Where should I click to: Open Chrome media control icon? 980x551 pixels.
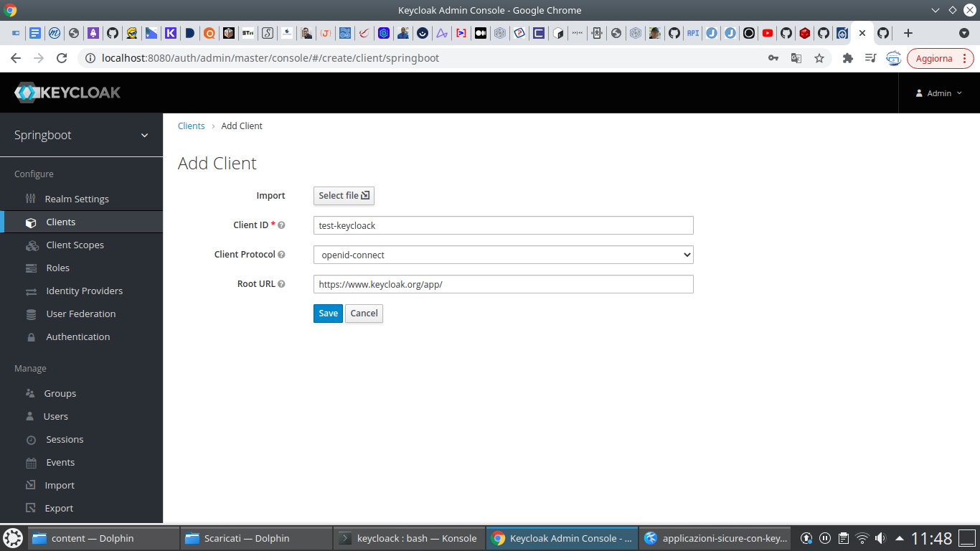[x=870, y=58]
